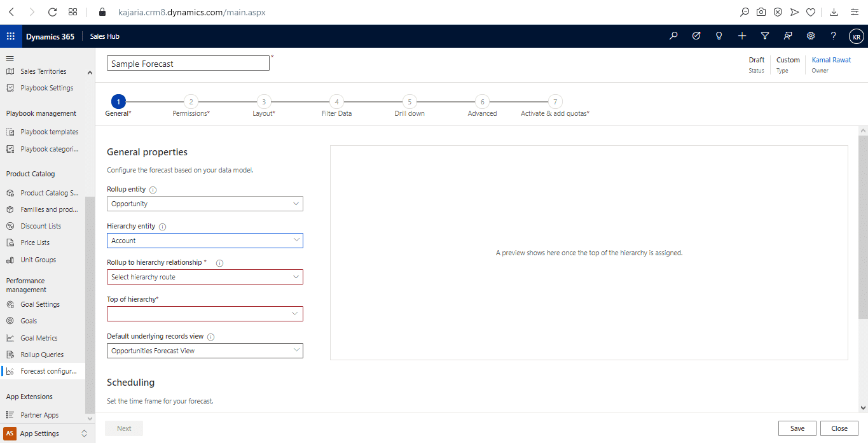The image size is (868, 443).
Task: Open Opportunities Forecast View dropdown
Action: pos(205,351)
